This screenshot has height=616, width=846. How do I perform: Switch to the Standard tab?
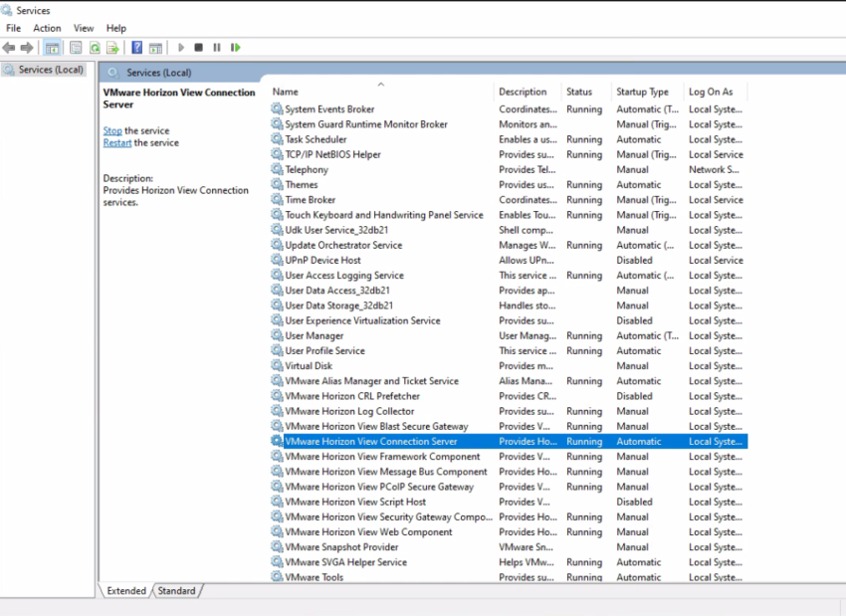[x=177, y=590]
